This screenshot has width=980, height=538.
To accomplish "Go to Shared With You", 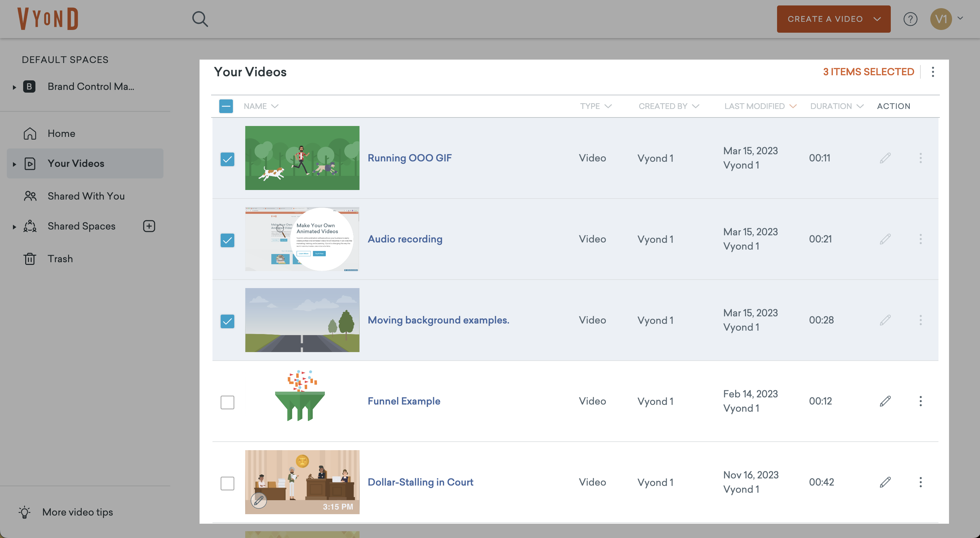I will tap(86, 196).
